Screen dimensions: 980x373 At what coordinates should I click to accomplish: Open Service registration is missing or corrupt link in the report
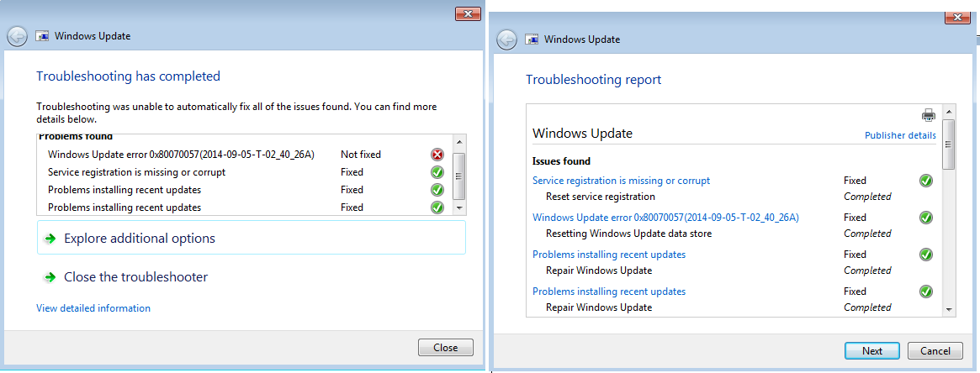point(621,181)
